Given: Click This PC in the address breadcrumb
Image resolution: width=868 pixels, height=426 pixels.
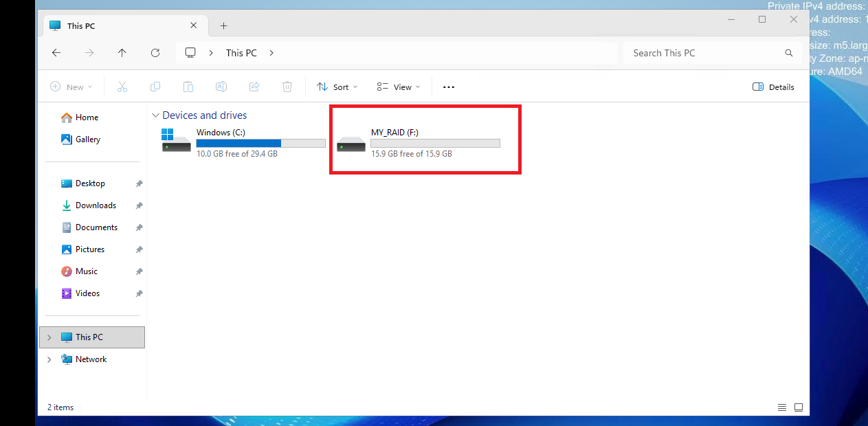Looking at the screenshot, I should point(241,53).
